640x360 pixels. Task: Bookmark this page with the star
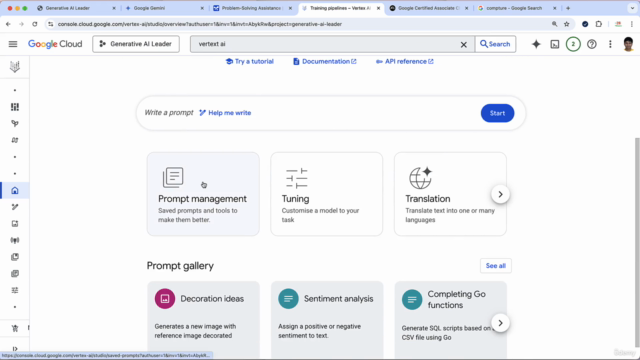point(567,24)
